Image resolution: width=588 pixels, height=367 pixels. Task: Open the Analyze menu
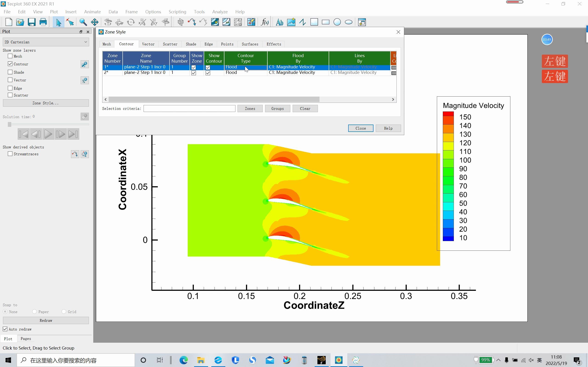(220, 12)
